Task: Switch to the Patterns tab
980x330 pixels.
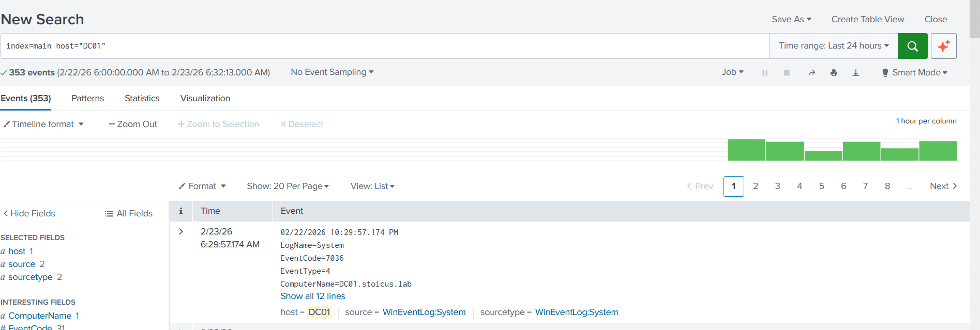Action: (87, 98)
